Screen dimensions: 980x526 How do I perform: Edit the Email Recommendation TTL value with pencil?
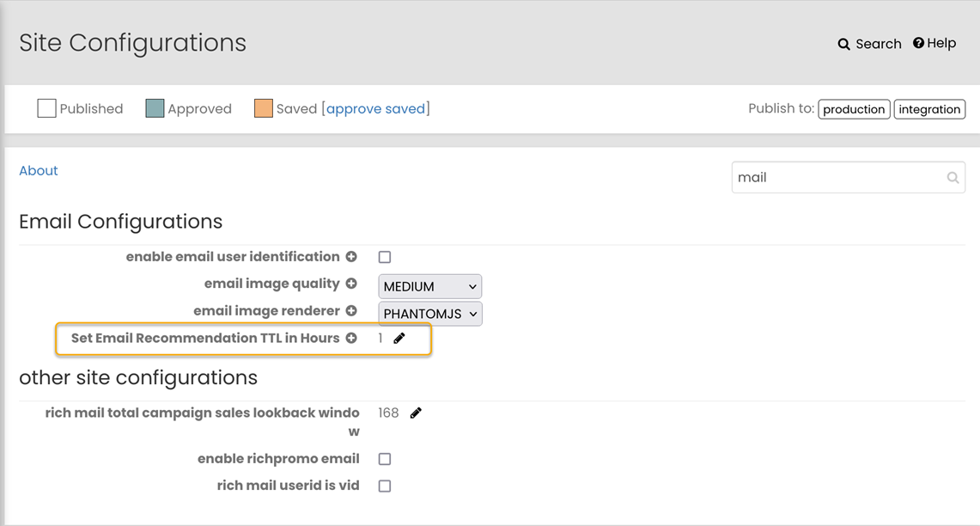point(399,339)
